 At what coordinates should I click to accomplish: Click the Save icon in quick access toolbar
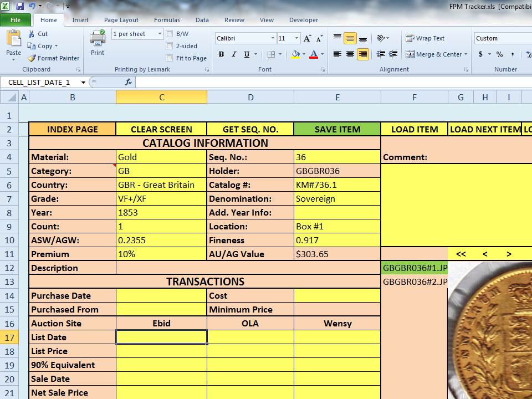(x=20, y=7)
